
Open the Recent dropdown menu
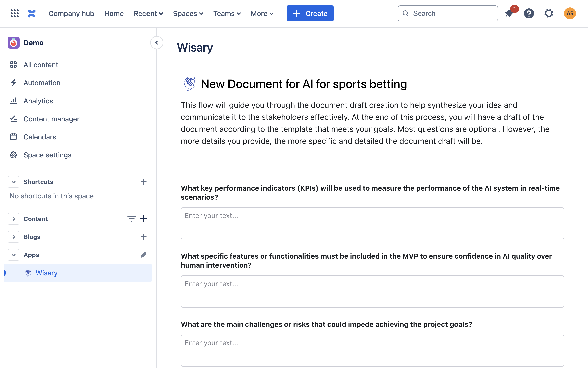(x=148, y=13)
